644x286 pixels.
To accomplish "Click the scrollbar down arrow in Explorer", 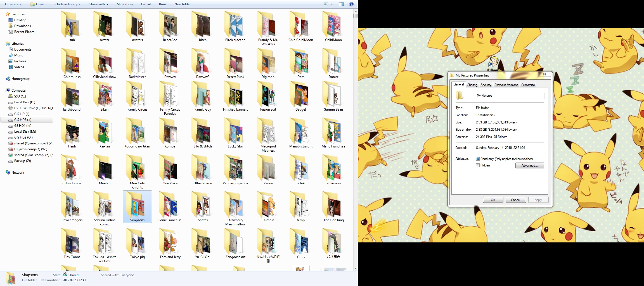I will tap(356, 268).
